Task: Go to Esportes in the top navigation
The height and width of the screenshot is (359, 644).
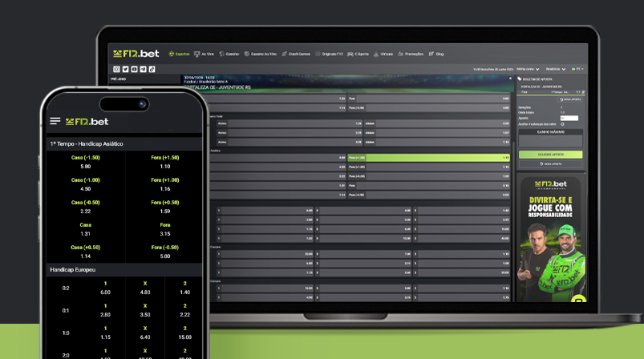Action: pyautogui.click(x=179, y=54)
